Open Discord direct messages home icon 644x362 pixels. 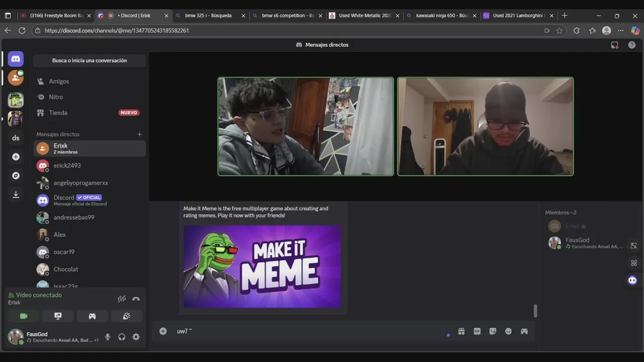click(16, 59)
